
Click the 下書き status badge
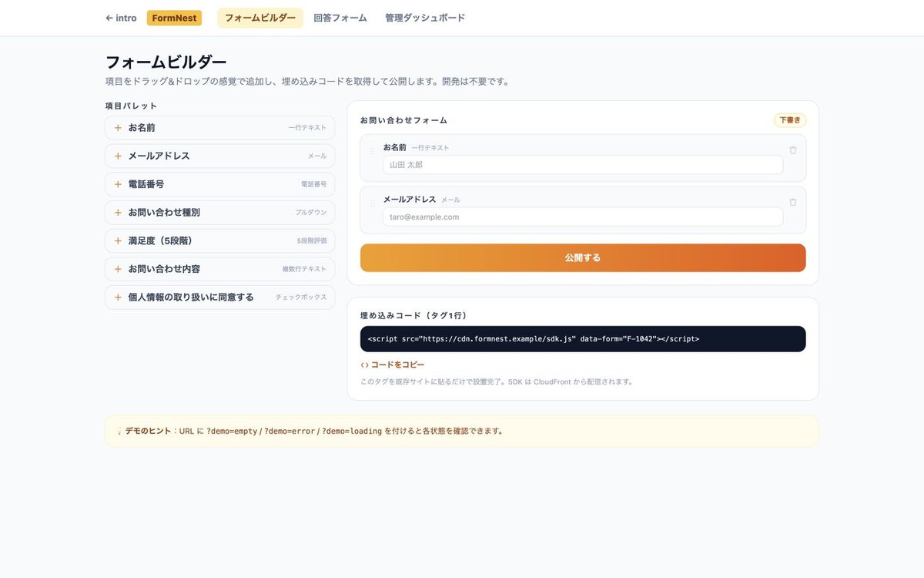(790, 120)
